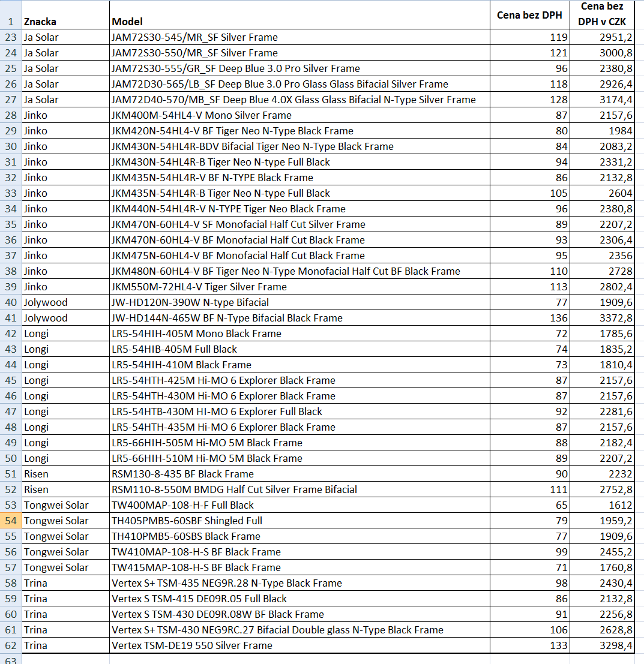Click cell LR5-54HTH-430M Hi-MO 6 Explorer
The width and height of the screenshot is (644, 664).
[x=299, y=396]
